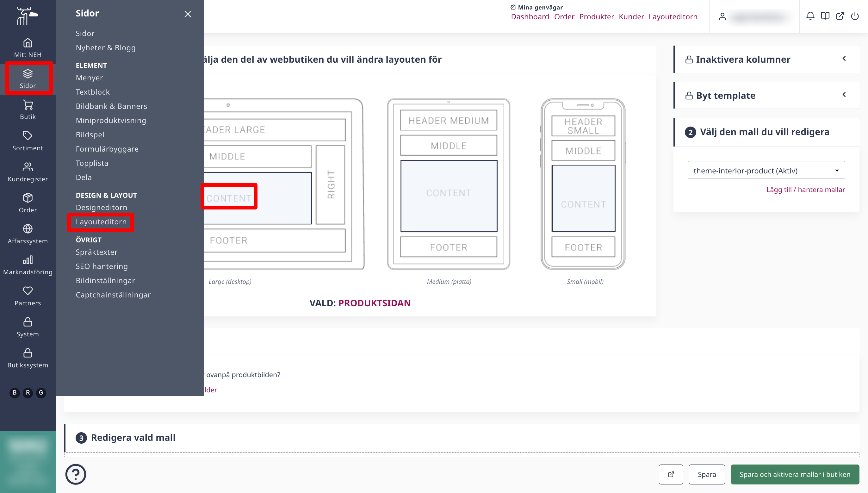Open Textblock menu item

93,92
